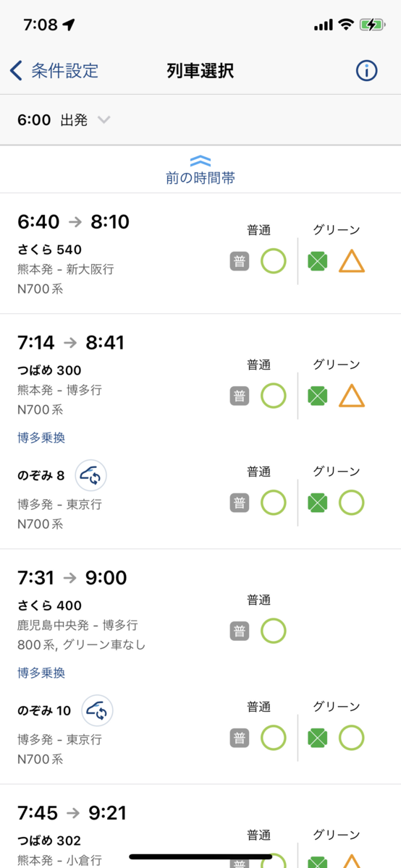Image resolution: width=401 pixels, height=868 pixels.
Task: Open 博多乗換 link under さくら 400
Action: tap(41, 673)
